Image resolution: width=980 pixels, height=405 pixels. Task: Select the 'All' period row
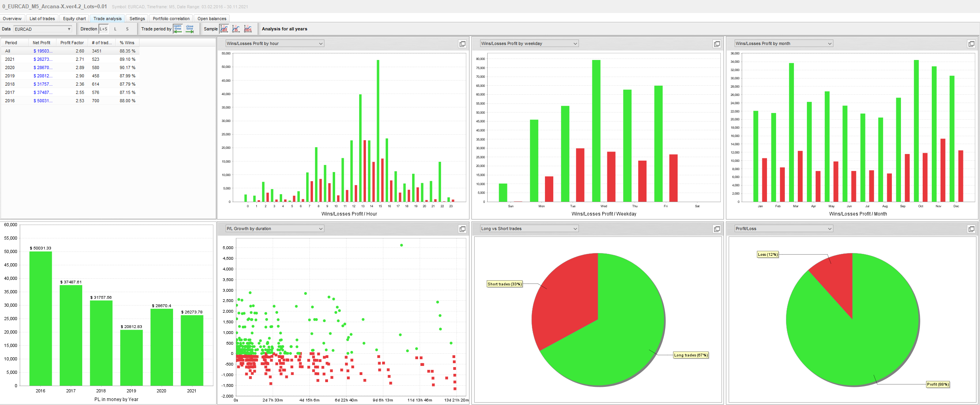pos(70,51)
